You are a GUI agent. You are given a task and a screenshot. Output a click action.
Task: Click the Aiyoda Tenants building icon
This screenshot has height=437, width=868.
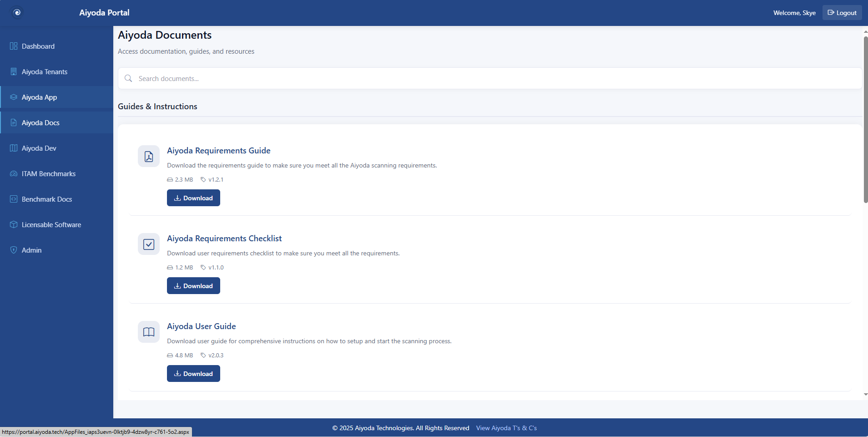tap(13, 71)
